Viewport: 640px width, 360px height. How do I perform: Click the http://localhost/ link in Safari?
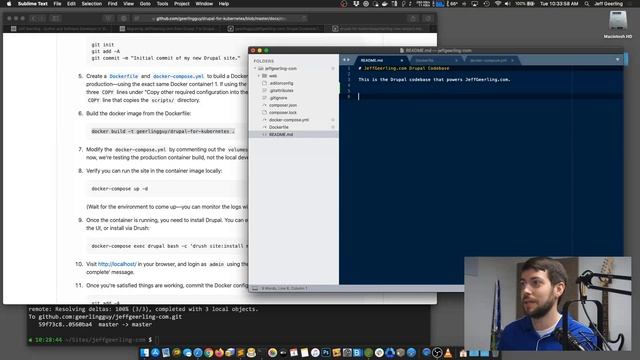(x=117, y=264)
